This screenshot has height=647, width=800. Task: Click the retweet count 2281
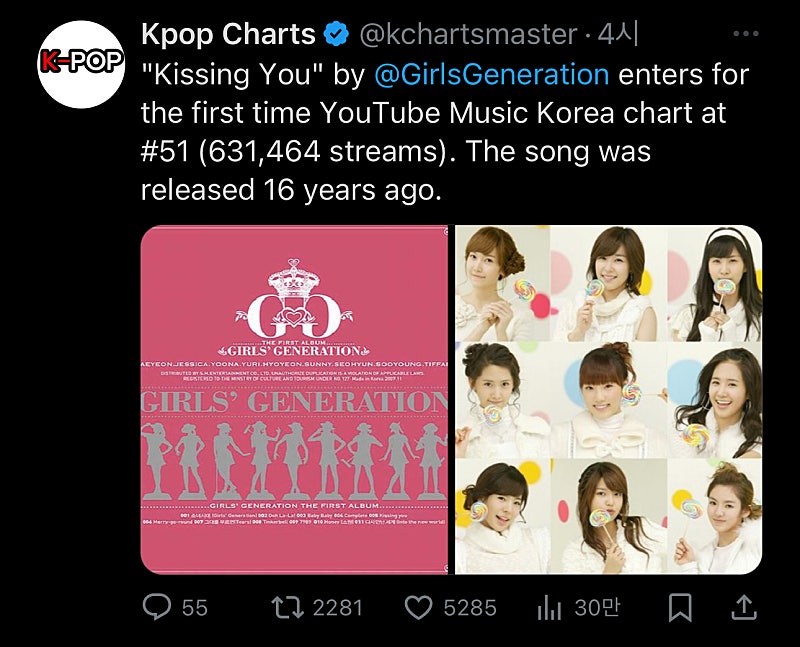point(337,607)
